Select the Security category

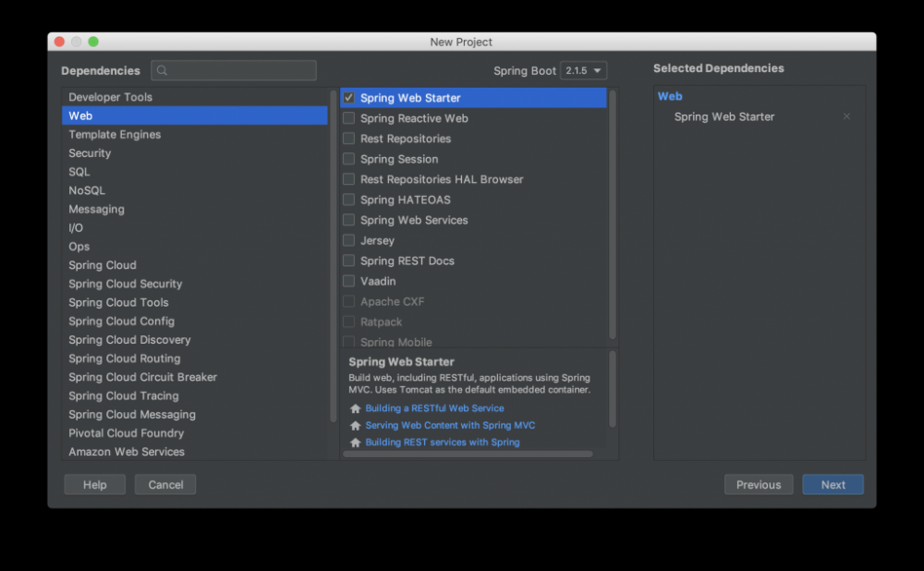pyautogui.click(x=90, y=153)
